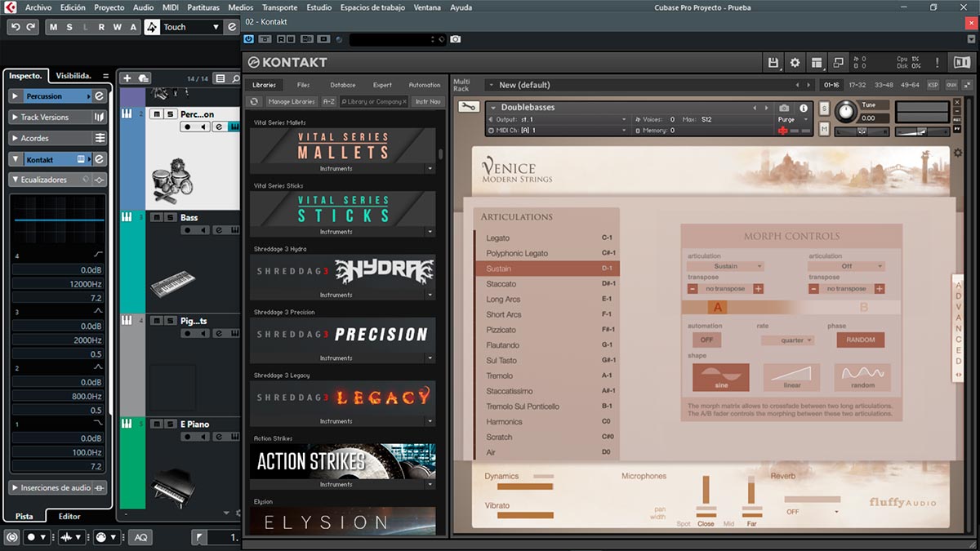Expand the Acordes inspector section
This screenshot has width=980, height=551.
15,138
